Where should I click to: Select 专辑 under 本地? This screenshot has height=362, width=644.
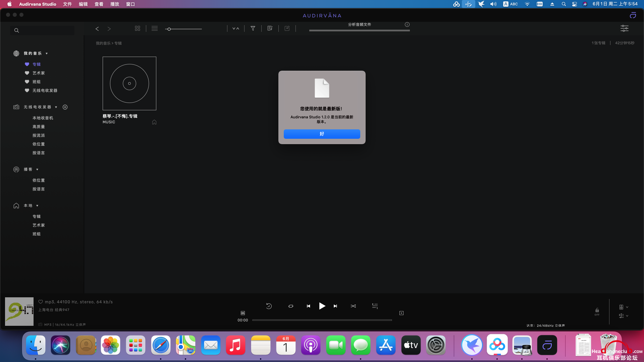(x=37, y=217)
